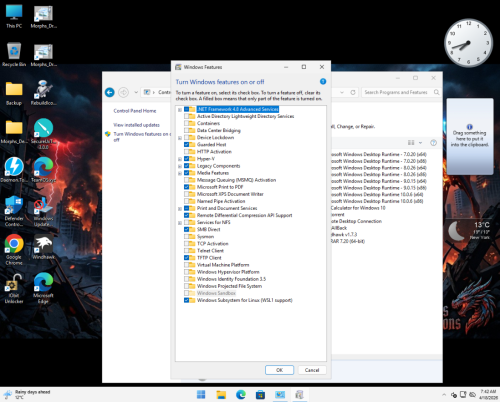Click the Control Panel help question icon
This screenshot has width=500, height=402.
click(x=433, y=143)
